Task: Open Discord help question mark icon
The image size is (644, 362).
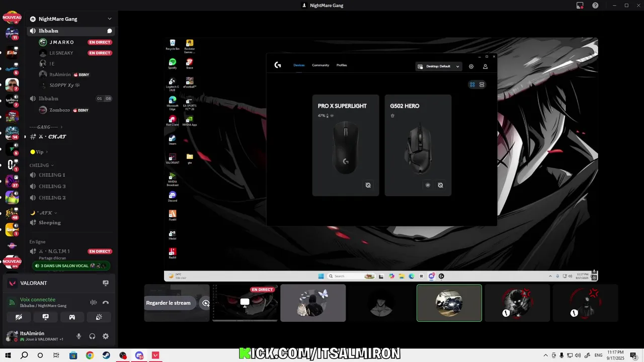Action: click(596, 6)
